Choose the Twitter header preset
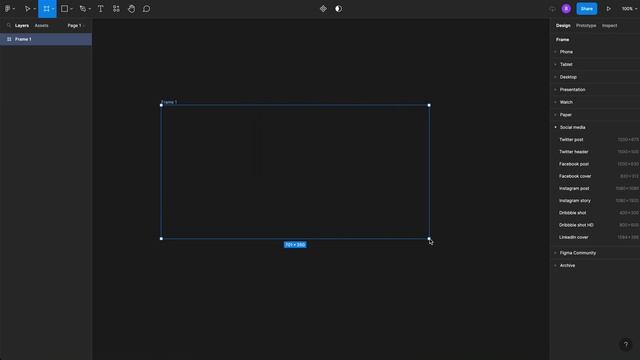Screen dimensions: 640x360 (x=595, y=152)
